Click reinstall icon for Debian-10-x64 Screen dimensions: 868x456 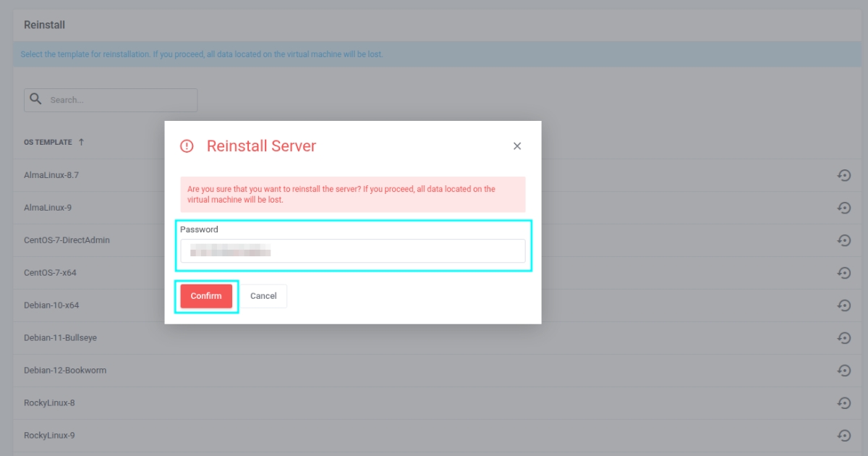click(x=843, y=305)
